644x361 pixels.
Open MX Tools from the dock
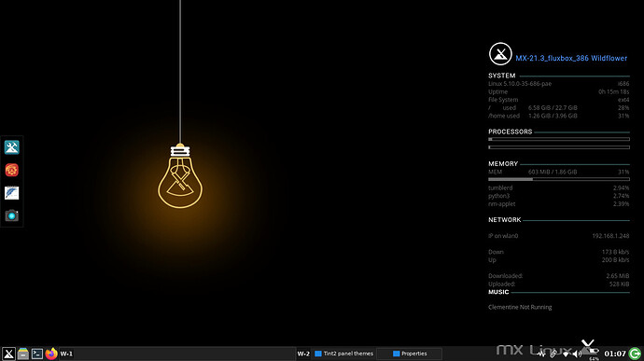(x=11, y=147)
